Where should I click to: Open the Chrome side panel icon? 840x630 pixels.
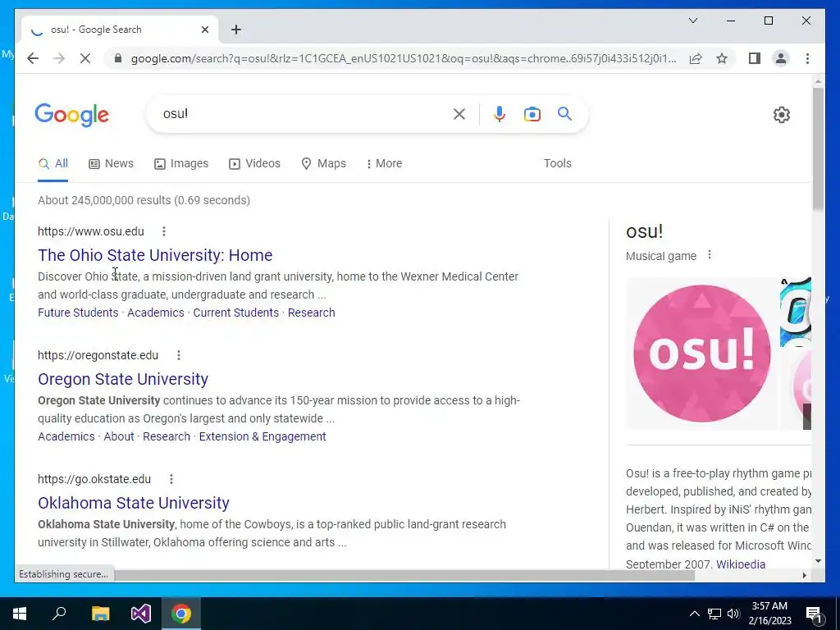755,58
